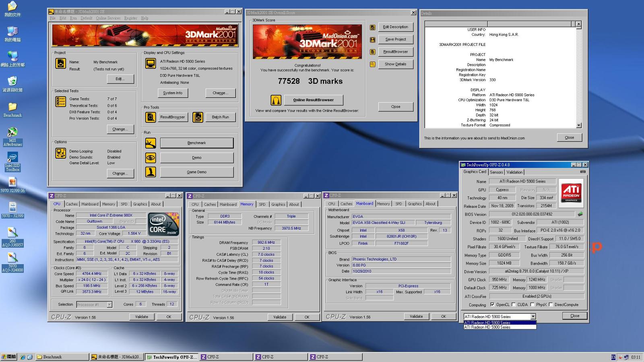This screenshot has width=644, height=362.
Task: Click the 'Enabled (2 GPUs)' CrossFire field
Action: click(537, 296)
